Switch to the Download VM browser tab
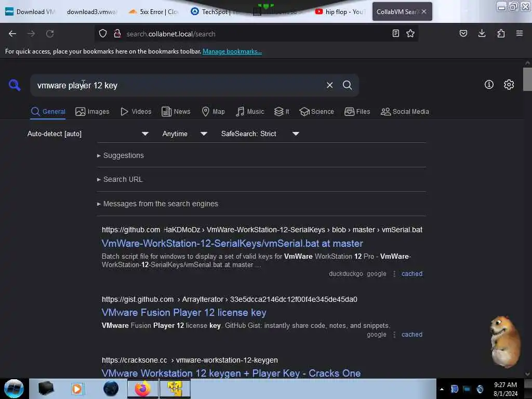 pyautogui.click(x=30, y=12)
